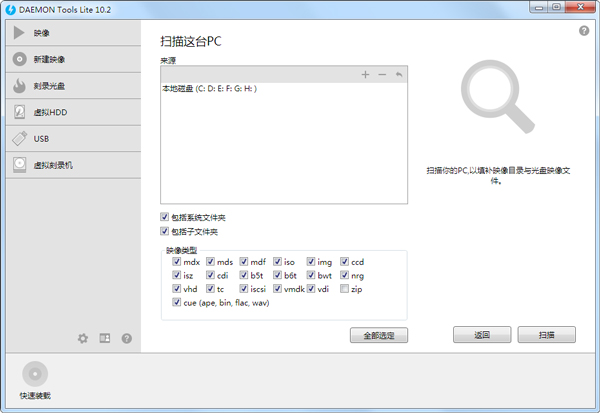Click the 新建映像 disc icon
600x413 pixels.
(20, 59)
